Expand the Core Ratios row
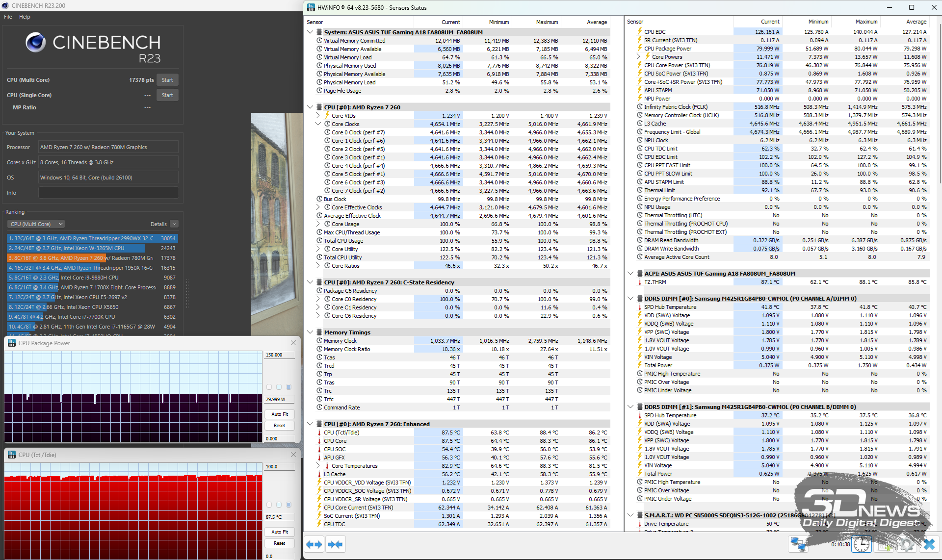The image size is (942, 560). 318,266
